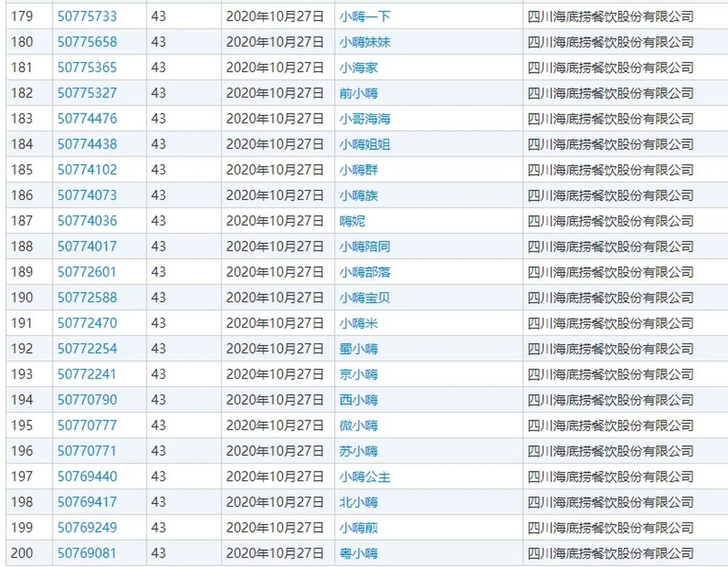This screenshot has height=567, width=728.
Task: Click the 蜀小嗨 trademark link
Action: tap(359, 349)
